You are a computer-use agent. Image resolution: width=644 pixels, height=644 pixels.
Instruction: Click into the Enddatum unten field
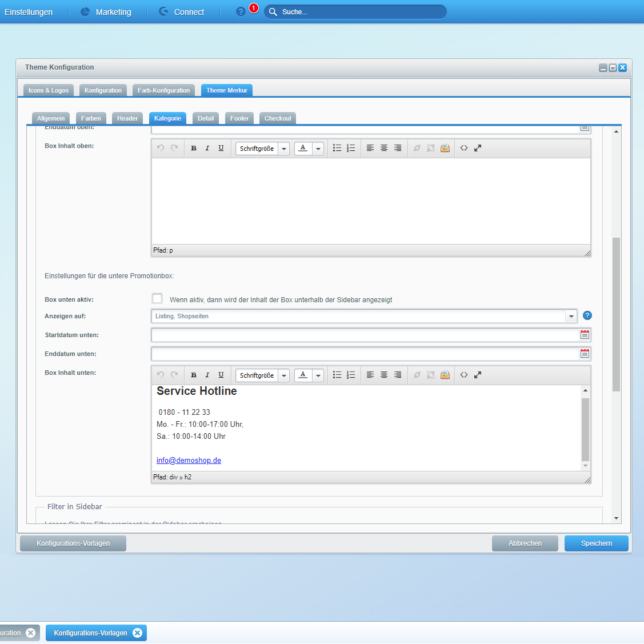(x=365, y=354)
